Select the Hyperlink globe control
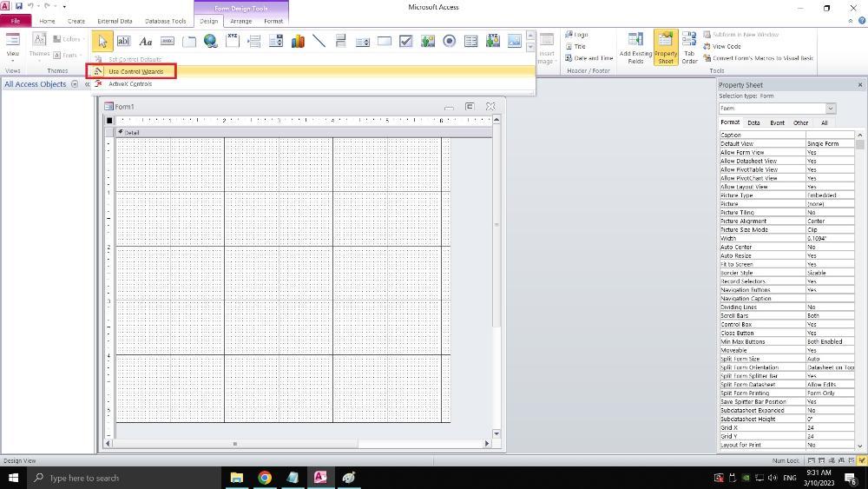 (x=211, y=41)
